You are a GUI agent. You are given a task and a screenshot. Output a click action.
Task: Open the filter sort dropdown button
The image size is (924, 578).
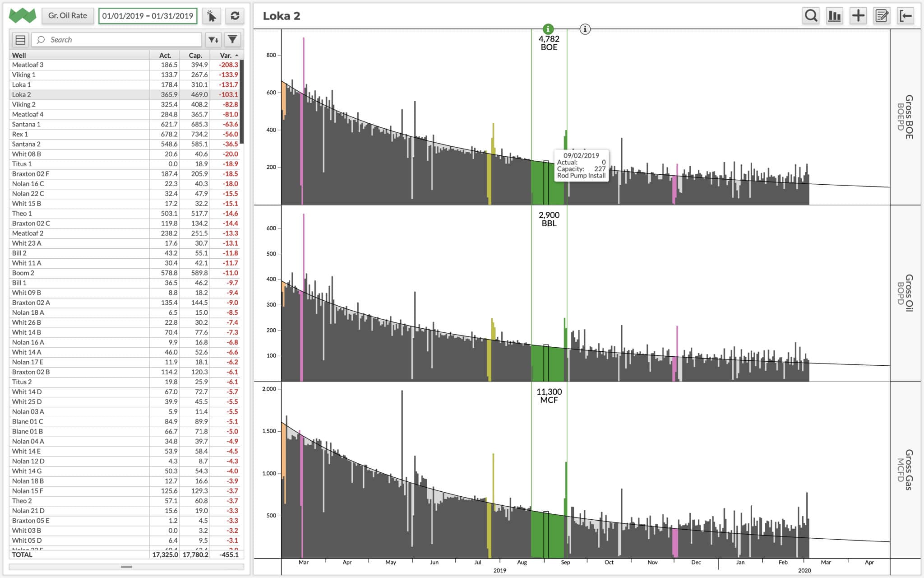pyautogui.click(x=213, y=40)
